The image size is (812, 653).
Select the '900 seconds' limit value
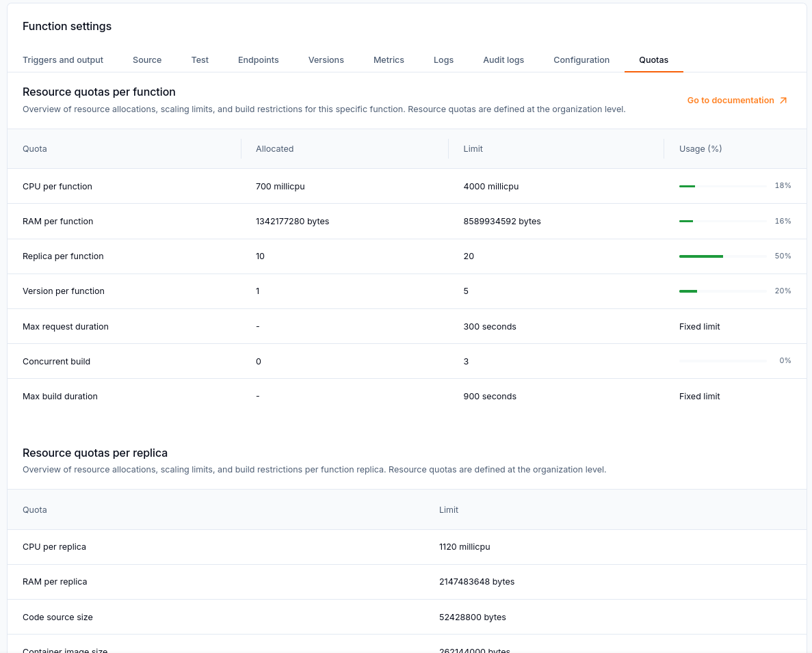(x=490, y=397)
